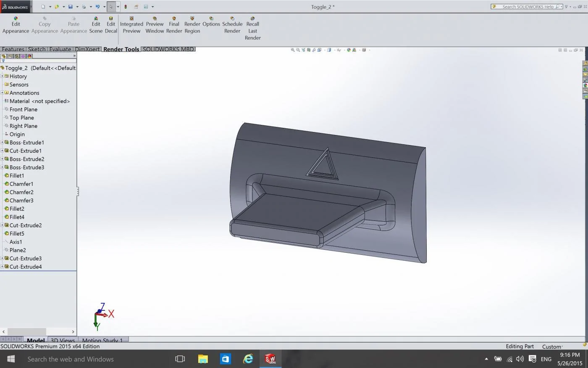Click the Zoom to Area icon in the view toolbar
This screenshot has height=368, width=588.
tap(298, 50)
